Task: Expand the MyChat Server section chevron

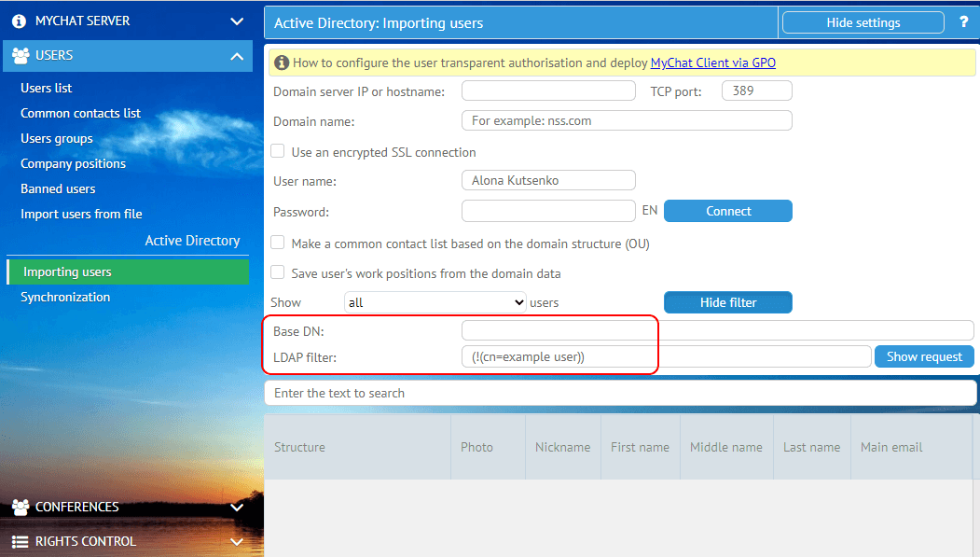Action: [x=236, y=21]
